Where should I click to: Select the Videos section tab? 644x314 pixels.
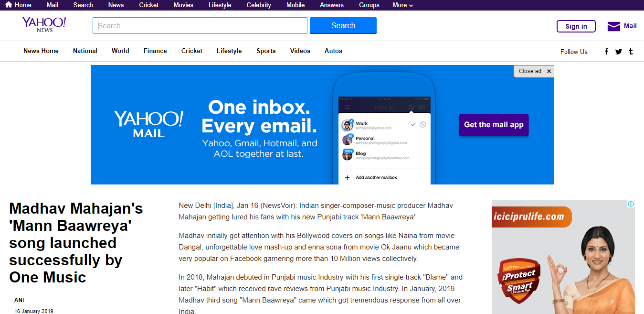[x=300, y=51]
